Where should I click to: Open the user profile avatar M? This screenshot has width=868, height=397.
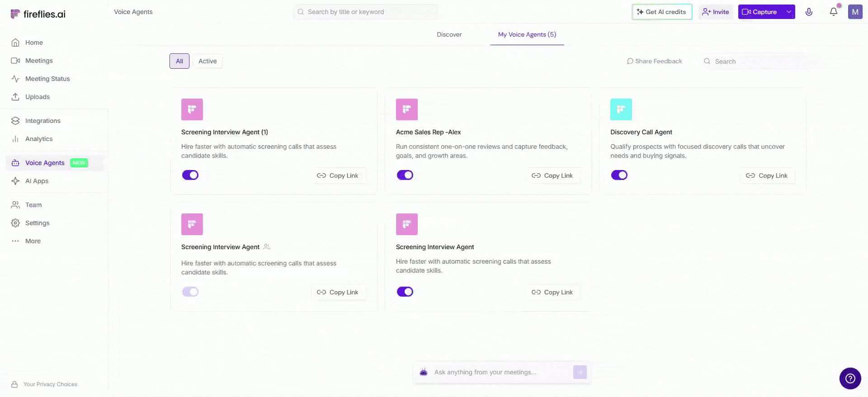(x=855, y=12)
